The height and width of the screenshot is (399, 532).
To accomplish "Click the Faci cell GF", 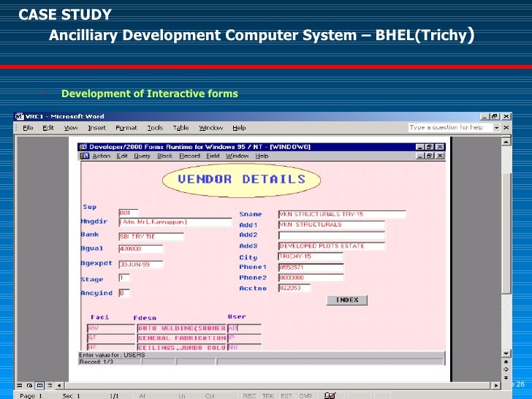I will 111,338.
